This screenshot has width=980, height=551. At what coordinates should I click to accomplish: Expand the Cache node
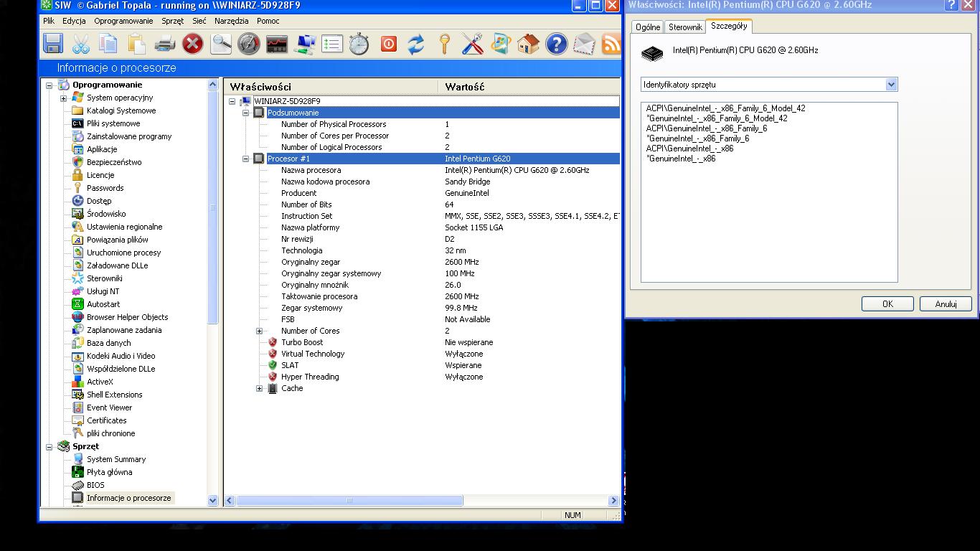259,389
